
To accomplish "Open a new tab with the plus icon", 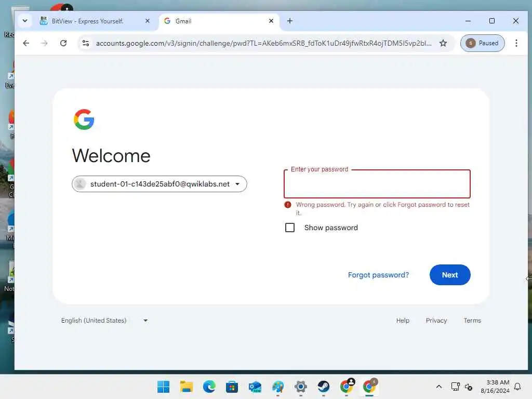I will pos(290,21).
